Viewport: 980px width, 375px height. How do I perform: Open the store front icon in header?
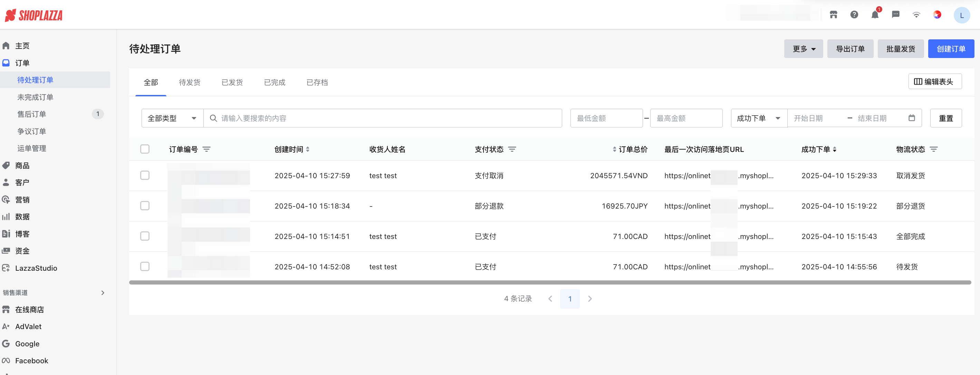(x=834, y=15)
